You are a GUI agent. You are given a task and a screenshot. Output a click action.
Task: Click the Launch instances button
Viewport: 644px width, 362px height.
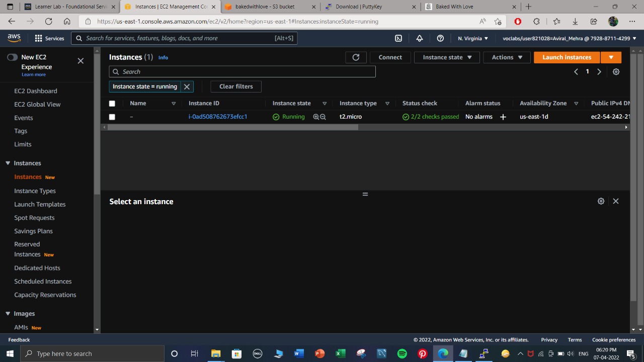click(x=567, y=57)
